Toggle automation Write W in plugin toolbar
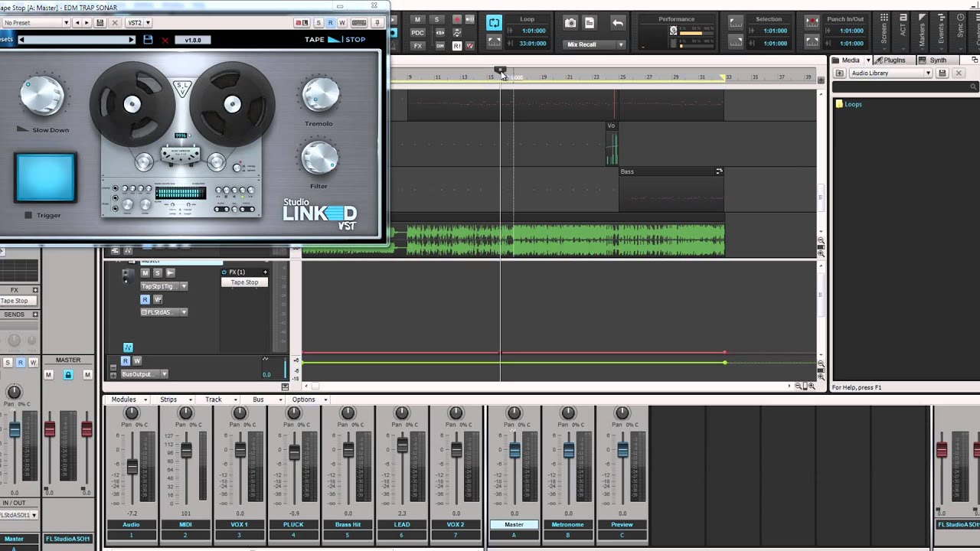Screen dimensions: 980x551 342,23
